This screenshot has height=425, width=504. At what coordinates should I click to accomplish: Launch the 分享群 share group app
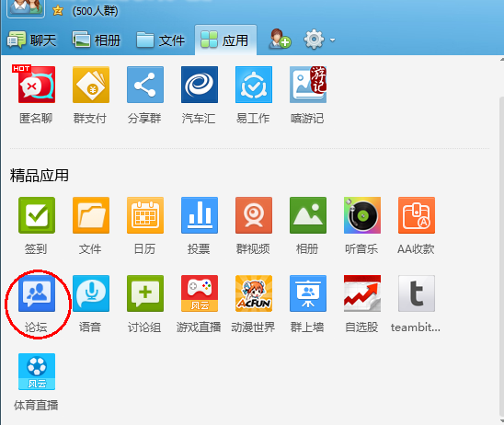[145, 85]
